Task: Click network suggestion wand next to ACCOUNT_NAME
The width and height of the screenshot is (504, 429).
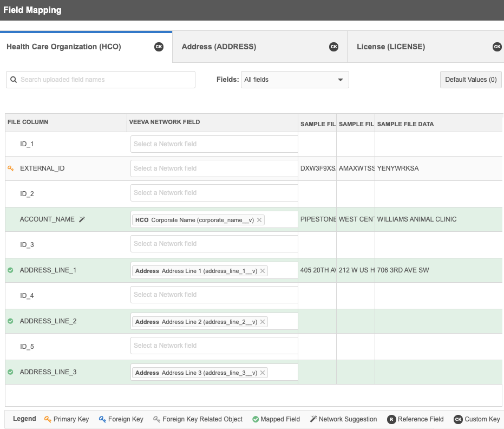Action: (x=82, y=219)
